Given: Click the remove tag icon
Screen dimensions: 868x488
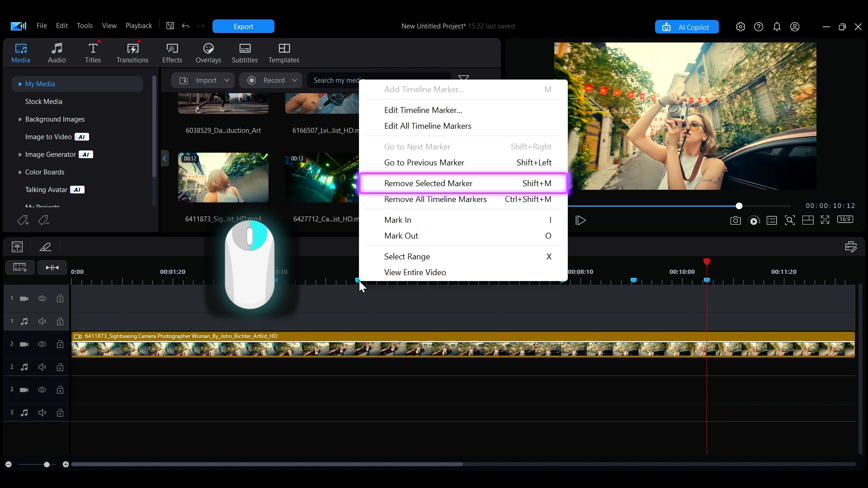Looking at the screenshot, I should [x=43, y=220].
